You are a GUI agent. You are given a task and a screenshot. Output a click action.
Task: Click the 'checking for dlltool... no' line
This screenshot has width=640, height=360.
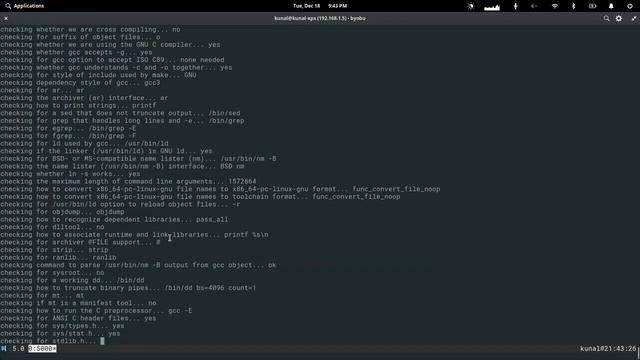pyautogui.click(x=52, y=227)
